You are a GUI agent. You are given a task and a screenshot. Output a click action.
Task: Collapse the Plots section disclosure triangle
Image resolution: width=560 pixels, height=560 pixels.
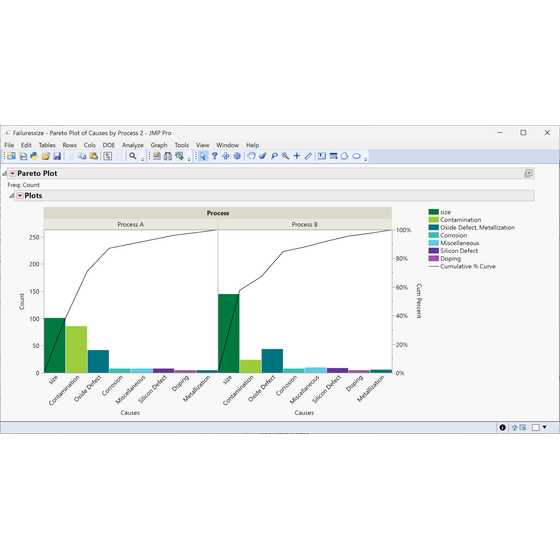point(11,196)
